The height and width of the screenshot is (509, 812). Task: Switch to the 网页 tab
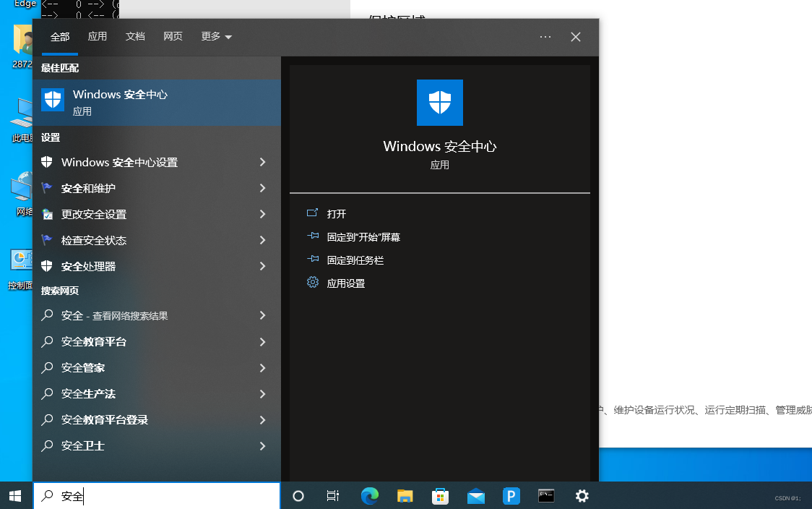pos(173,36)
